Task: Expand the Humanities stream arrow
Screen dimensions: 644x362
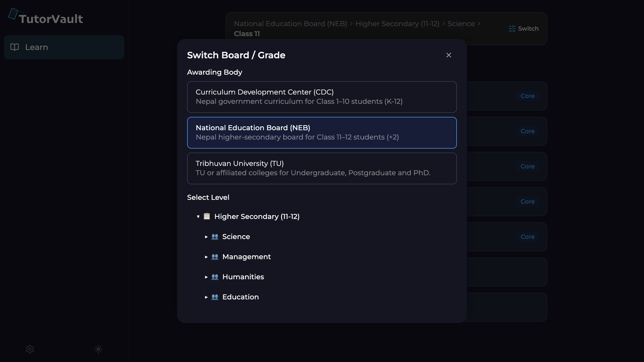Action: tap(206, 277)
